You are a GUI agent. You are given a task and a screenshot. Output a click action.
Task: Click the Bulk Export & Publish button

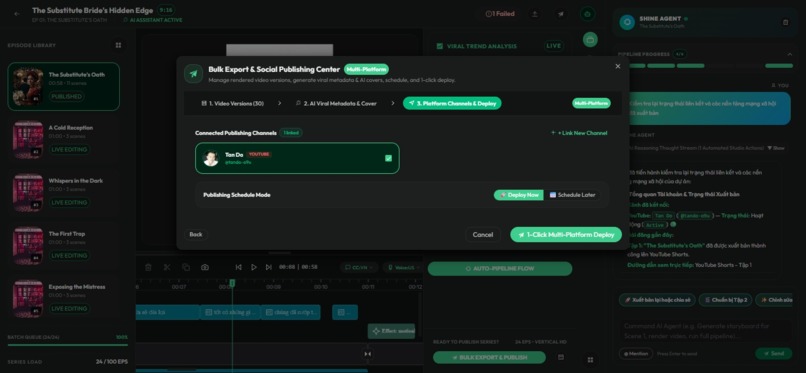pos(489,358)
